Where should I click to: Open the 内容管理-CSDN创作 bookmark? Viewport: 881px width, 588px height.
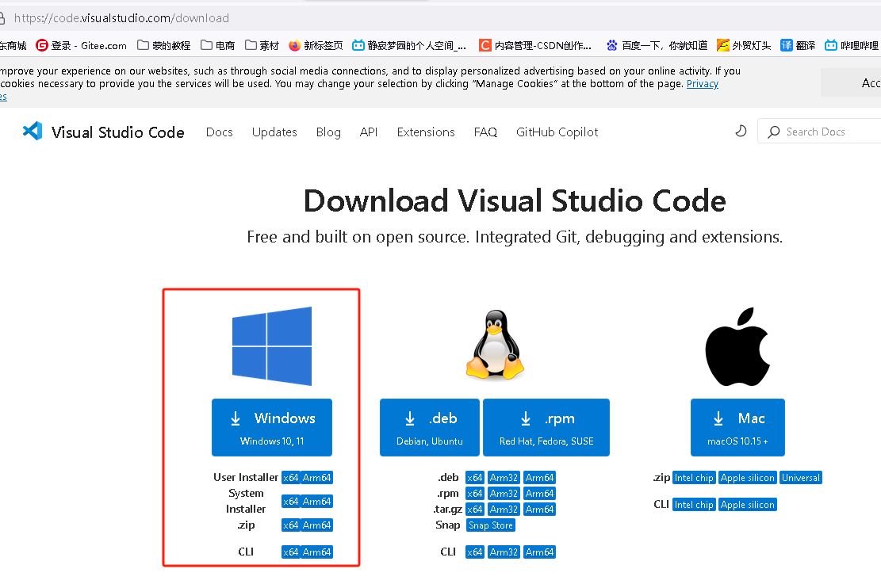pos(535,45)
